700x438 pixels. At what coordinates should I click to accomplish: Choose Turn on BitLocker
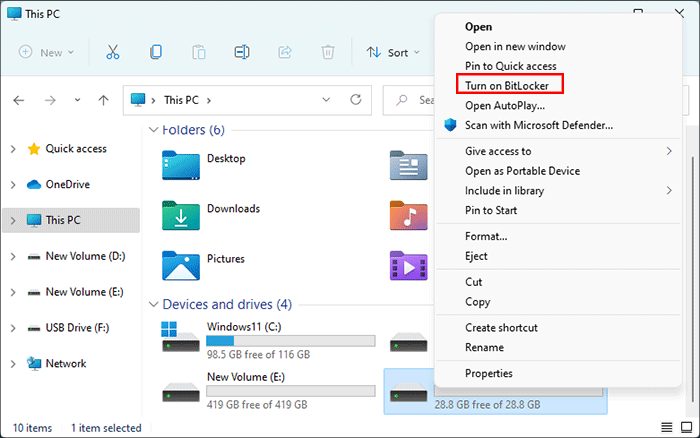(x=507, y=86)
